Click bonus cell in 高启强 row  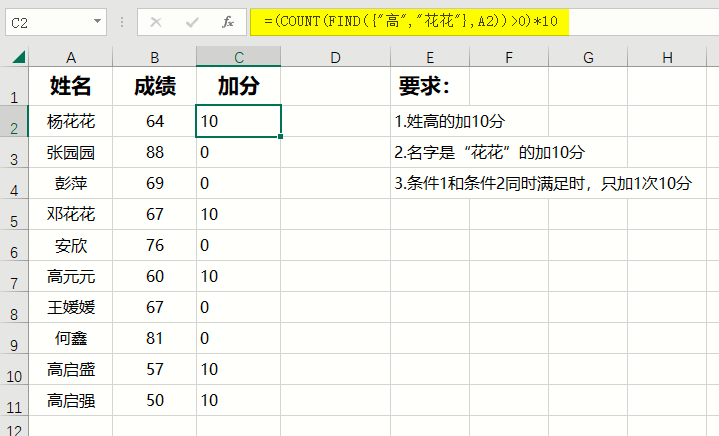238,400
